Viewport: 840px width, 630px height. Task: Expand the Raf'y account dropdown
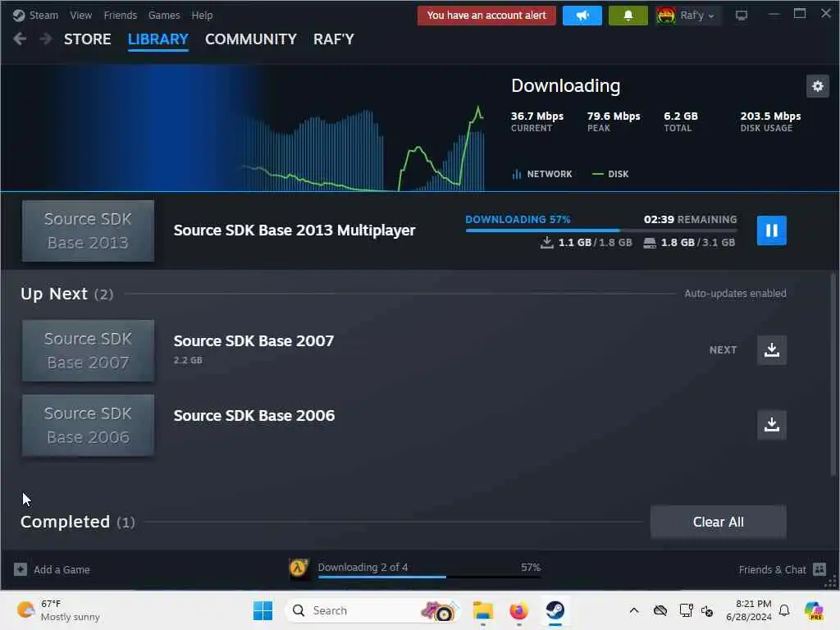pos(698,16)
